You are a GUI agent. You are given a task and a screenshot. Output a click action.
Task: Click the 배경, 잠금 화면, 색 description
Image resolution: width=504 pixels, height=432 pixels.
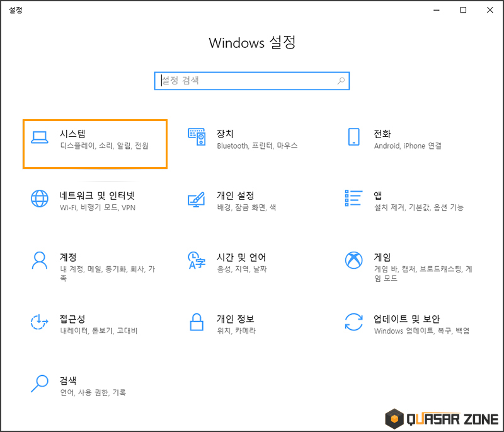[246, 207]
